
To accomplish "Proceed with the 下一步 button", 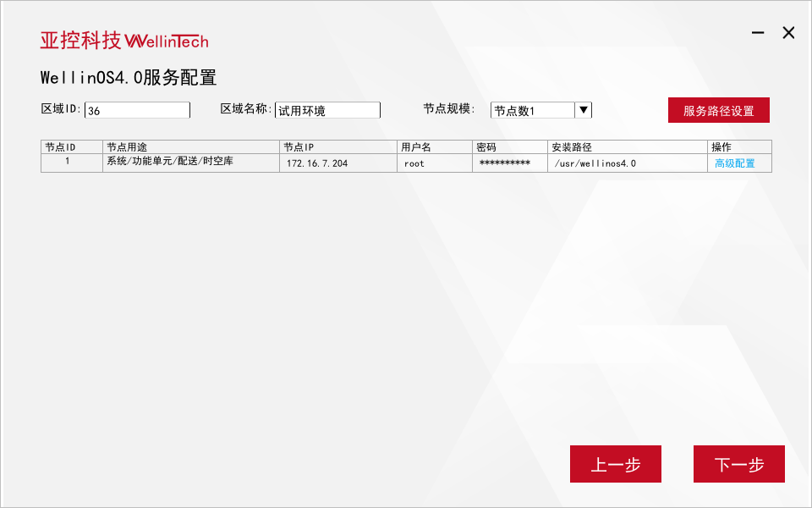I will [739, 464].
